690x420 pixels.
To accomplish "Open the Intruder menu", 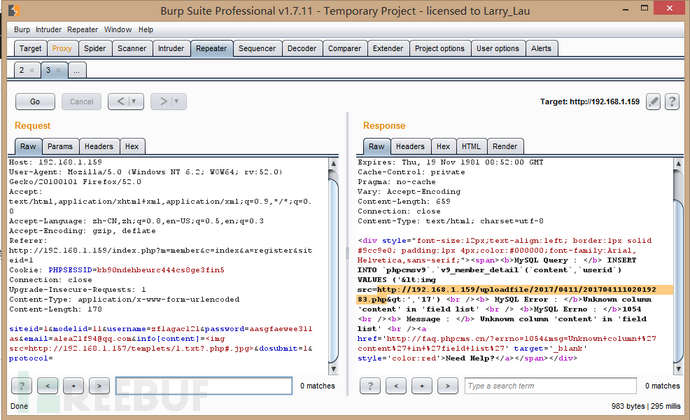I will [x=48, y=29].
